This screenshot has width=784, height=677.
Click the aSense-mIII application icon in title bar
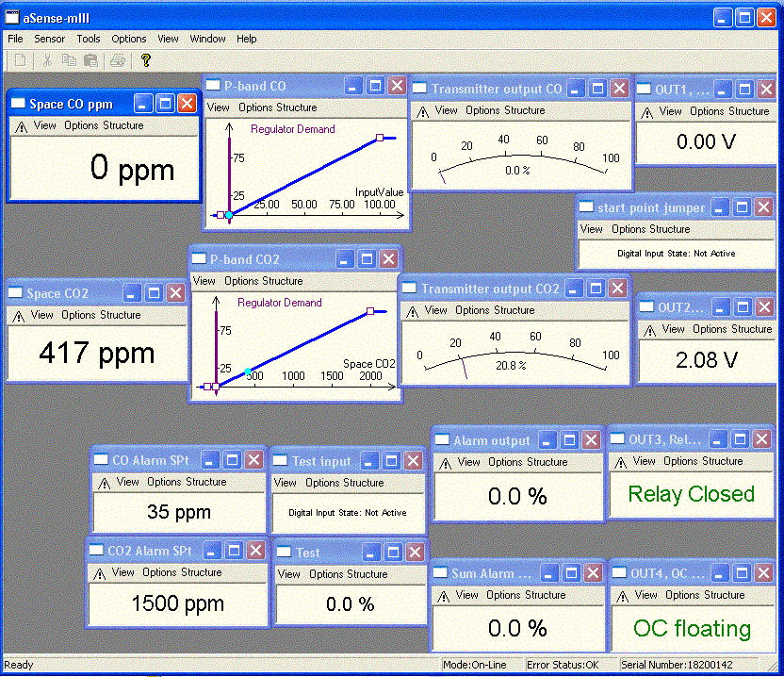coord(12,18)
